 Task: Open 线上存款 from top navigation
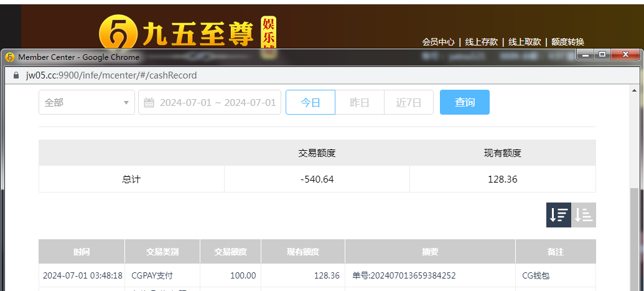click(481, 42)
